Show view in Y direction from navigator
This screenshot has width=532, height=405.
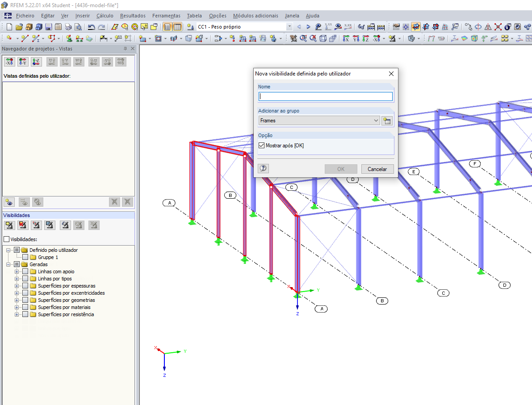point(23,62)
